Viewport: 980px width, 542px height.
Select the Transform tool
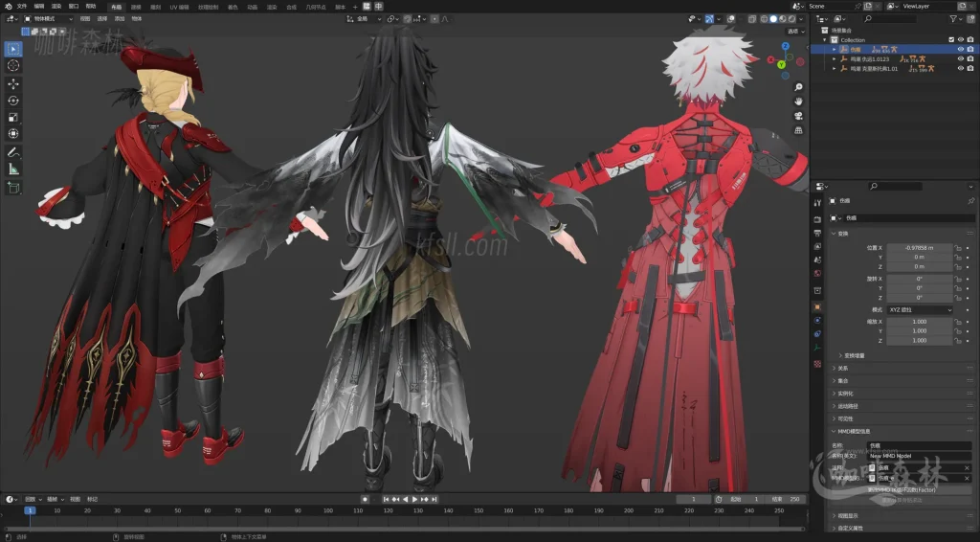[x=13, y=133]
